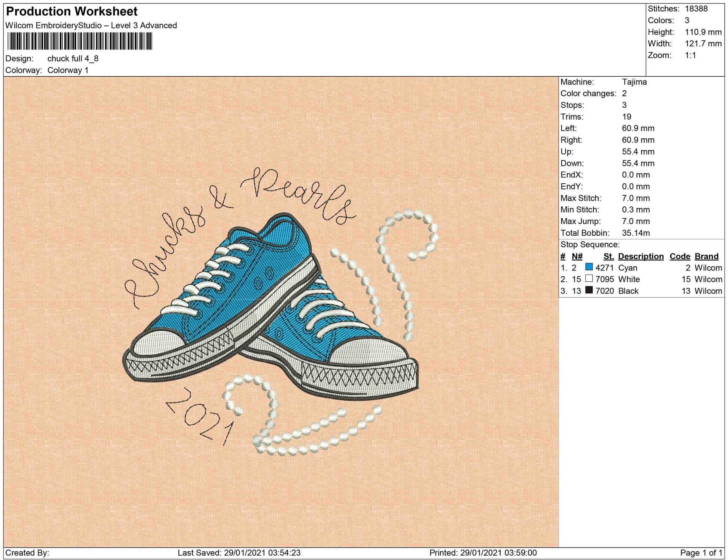728x560 pixels.
Task: Click the design name chuck full 4_8
Action: point(73,59)
